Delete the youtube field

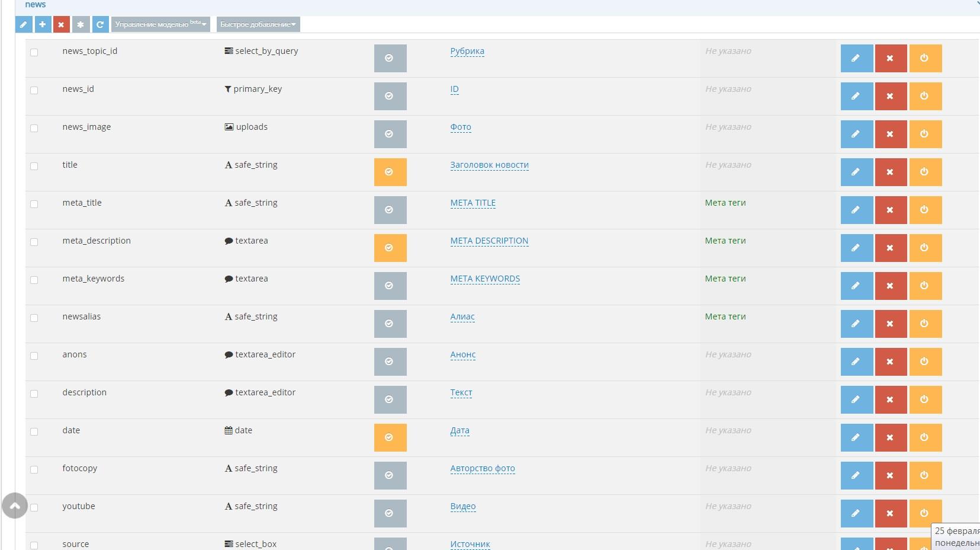pyautogui.click(x=891, y=513)
